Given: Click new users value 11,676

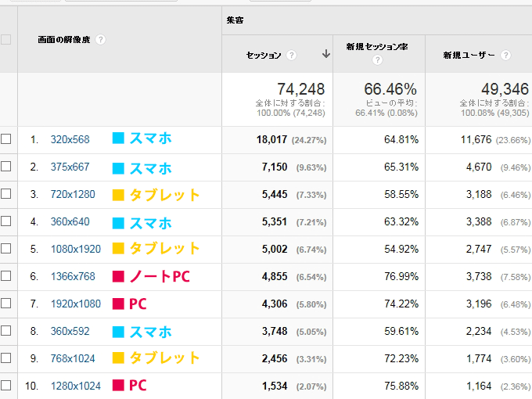Looking at the screenshot, I should (476, 139).
